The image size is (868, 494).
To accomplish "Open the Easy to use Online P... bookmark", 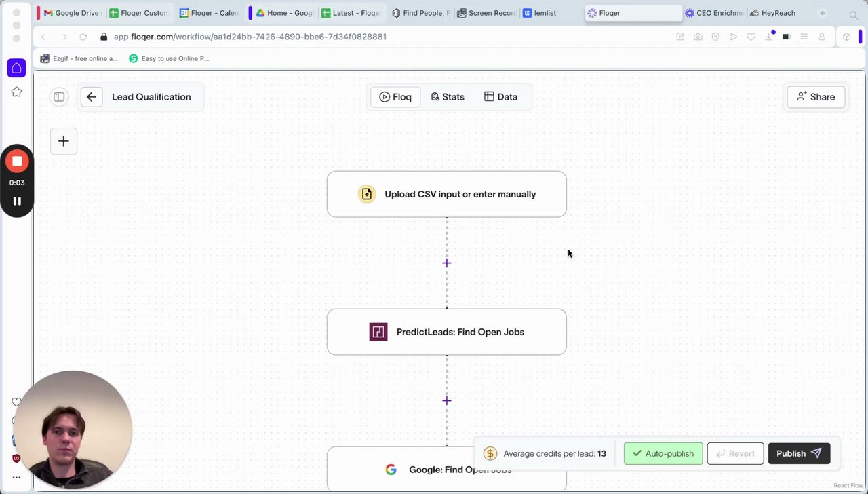I will [x=170, y=58].
